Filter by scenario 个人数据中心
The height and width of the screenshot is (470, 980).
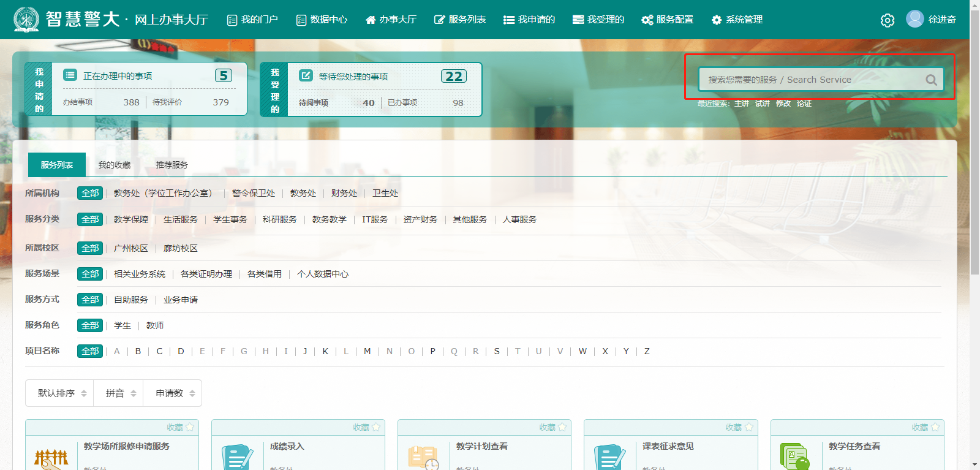point(323,274)
